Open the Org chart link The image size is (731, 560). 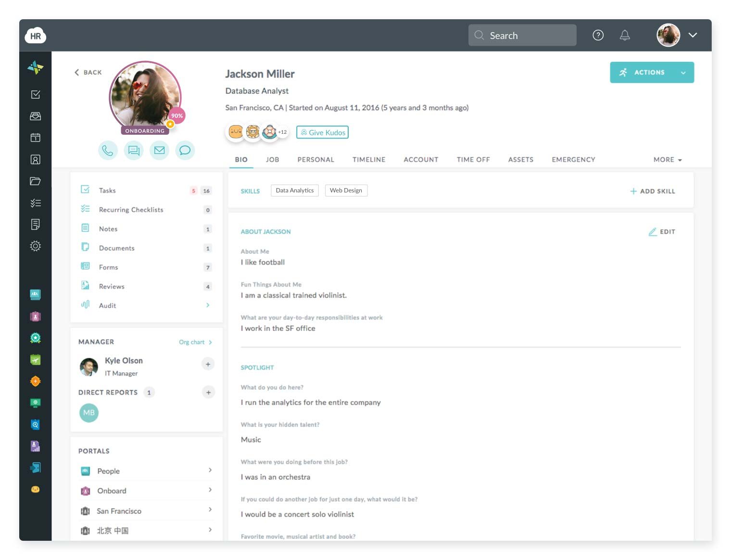click(192, 342)
